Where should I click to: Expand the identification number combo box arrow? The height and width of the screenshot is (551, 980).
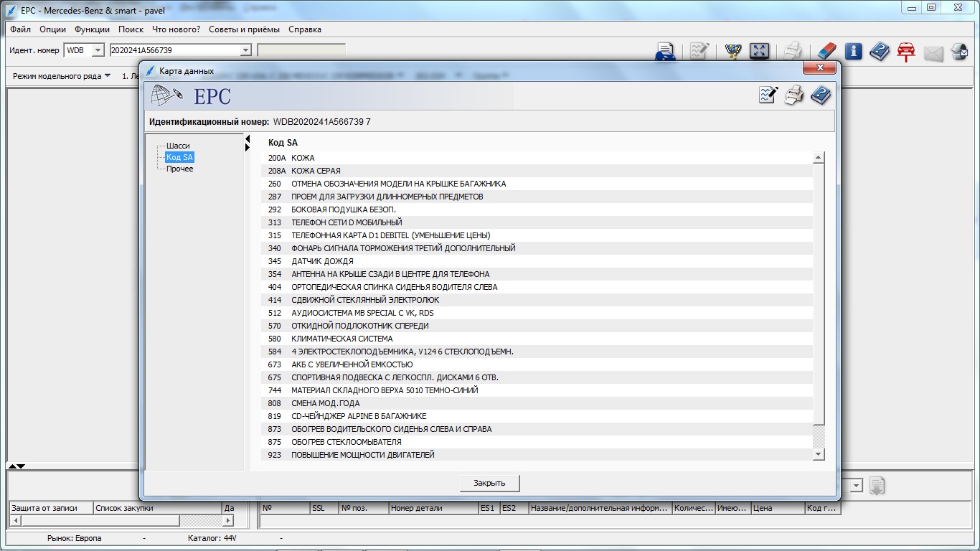coord(245,50)
